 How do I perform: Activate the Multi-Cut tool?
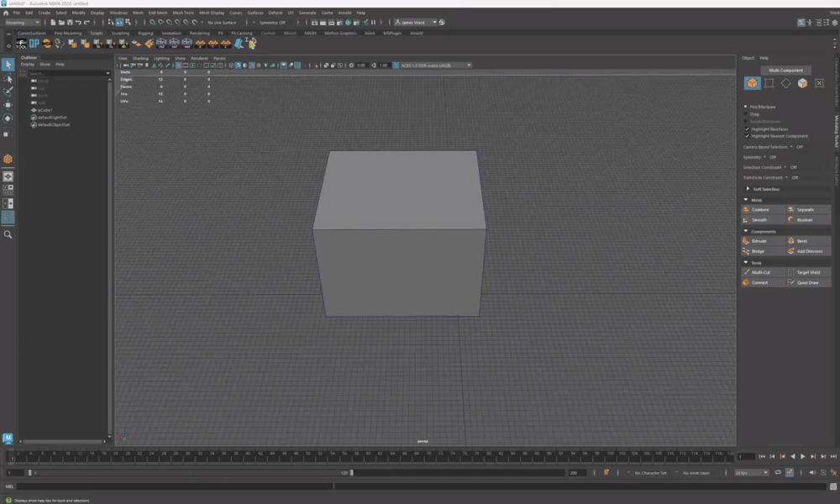tap(763, 272)
